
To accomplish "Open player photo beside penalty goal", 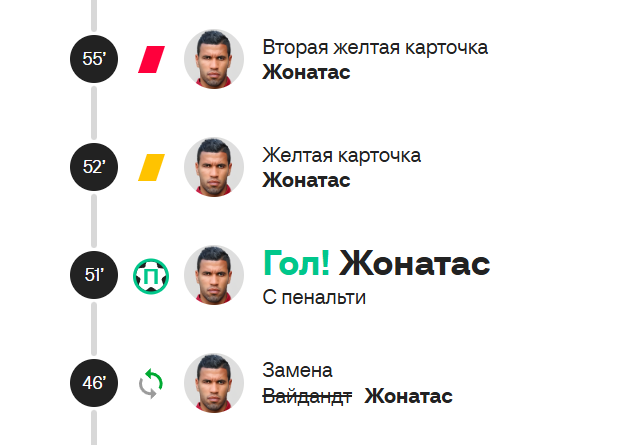I will coord(214,275).
